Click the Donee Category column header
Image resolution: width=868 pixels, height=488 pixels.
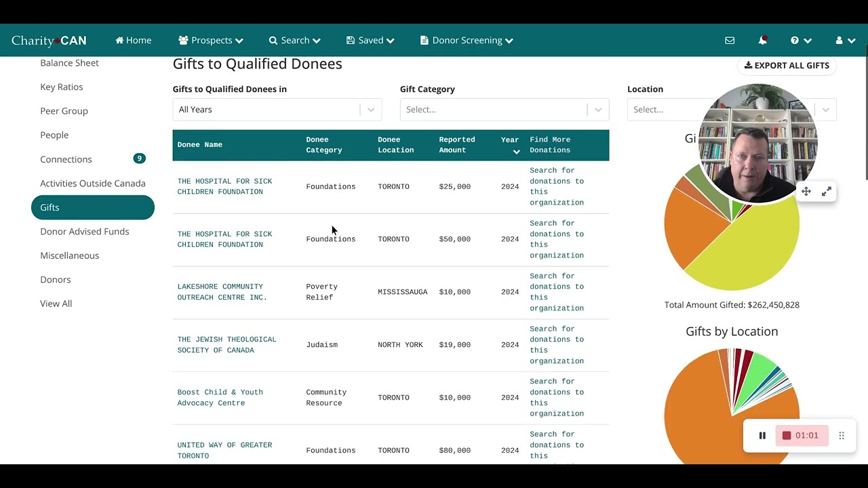324,145
